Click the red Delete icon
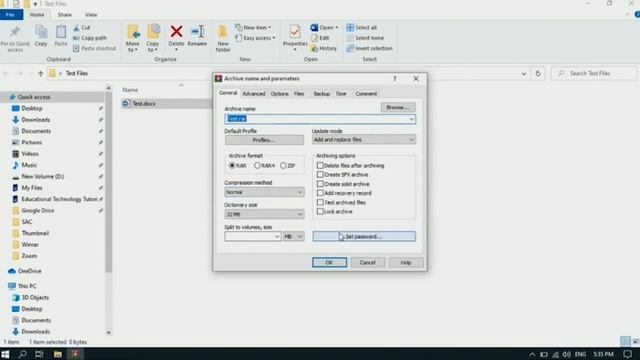 click(176, 31)
